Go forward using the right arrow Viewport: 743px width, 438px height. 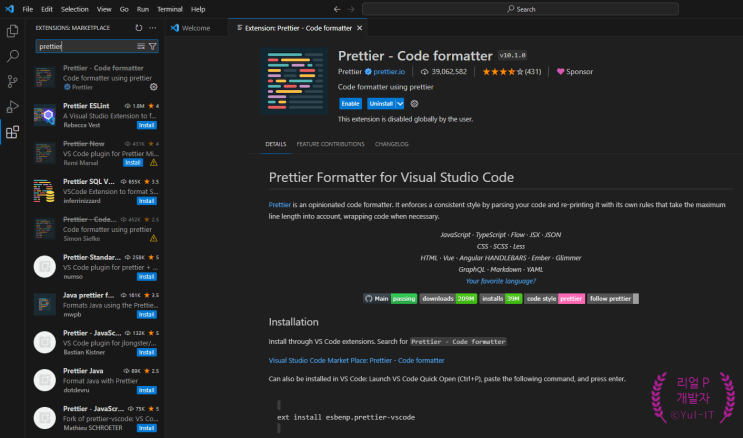pyautogui.click(x=351, y=9)
